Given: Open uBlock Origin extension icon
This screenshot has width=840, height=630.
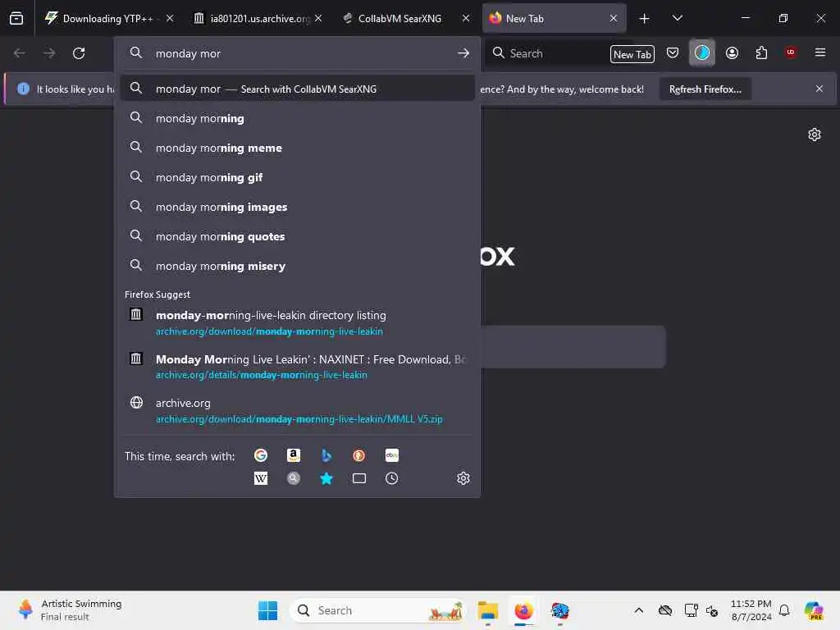Looking at the screenshot, I should tap(791, 52).
